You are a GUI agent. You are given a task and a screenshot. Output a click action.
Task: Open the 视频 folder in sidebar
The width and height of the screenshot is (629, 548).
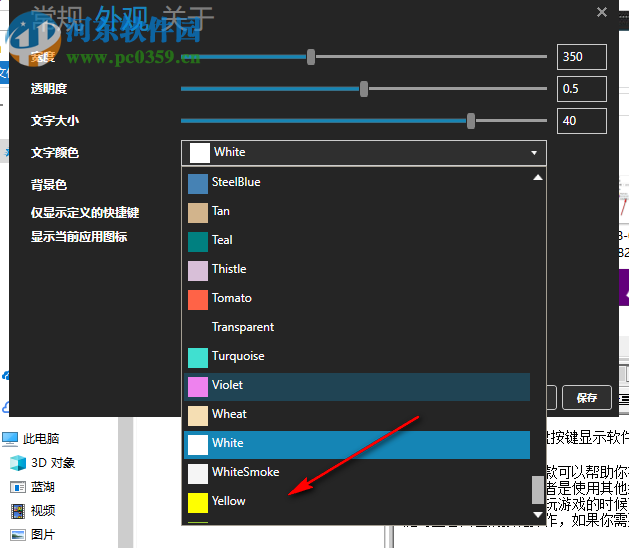(43, 511)
